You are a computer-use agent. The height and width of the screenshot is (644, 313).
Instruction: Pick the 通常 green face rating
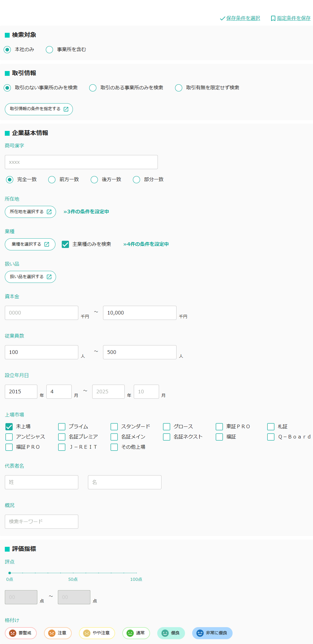[130, 633]
